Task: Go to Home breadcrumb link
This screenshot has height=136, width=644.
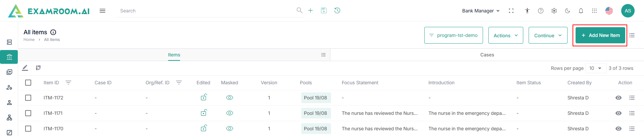Action: 29,40
